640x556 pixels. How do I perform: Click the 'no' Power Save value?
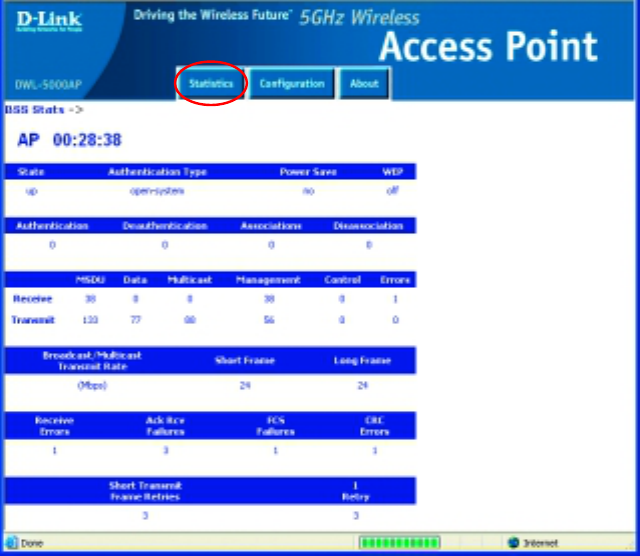coord(309,191)
